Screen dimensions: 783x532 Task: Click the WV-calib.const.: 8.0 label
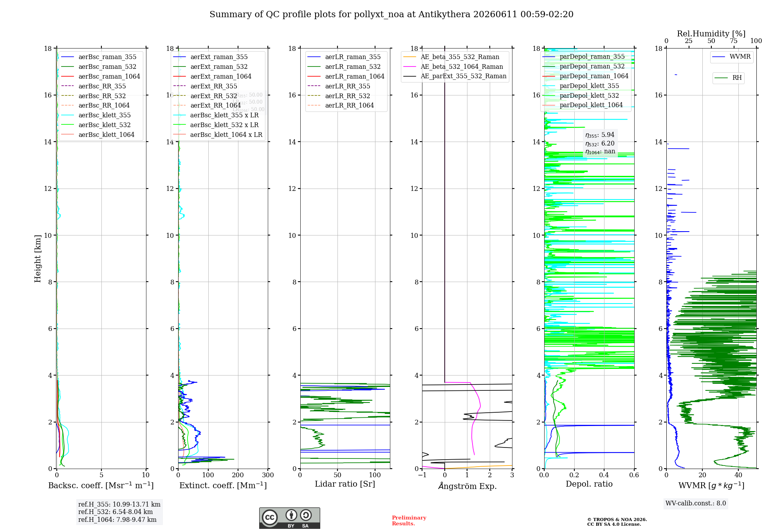[x=696, y=503]
